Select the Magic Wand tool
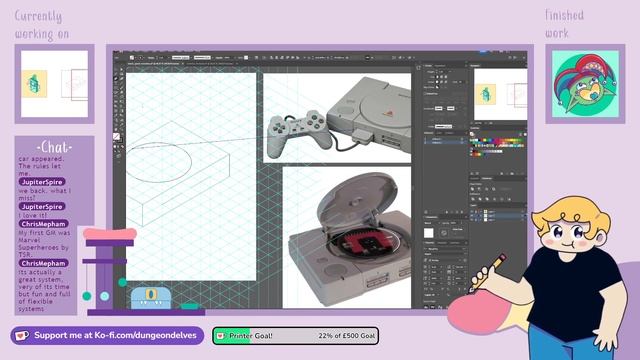 [116, 73]
